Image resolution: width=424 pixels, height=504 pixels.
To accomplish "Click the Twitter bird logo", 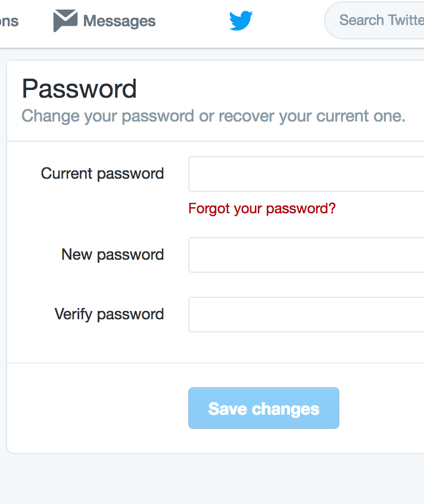I will point(241,21).
